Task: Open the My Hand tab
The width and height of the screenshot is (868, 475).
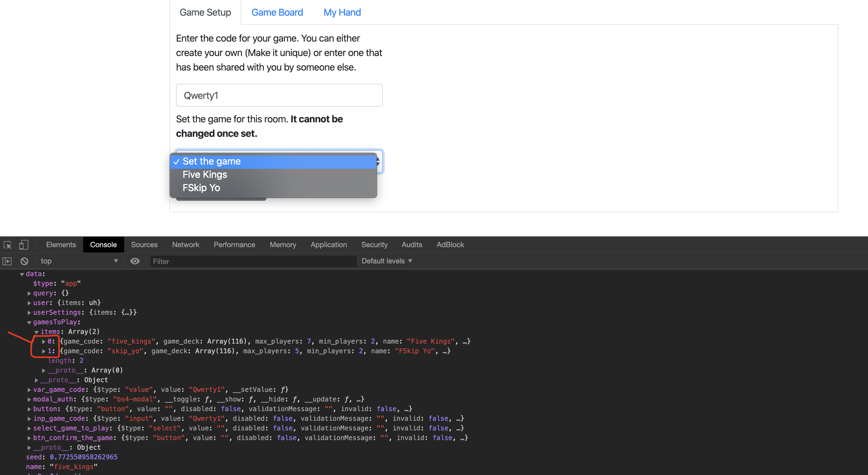Action: [342, 12]
